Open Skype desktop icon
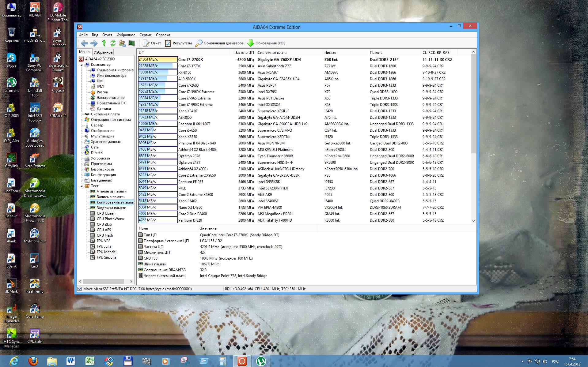 [x=11, y=60]
